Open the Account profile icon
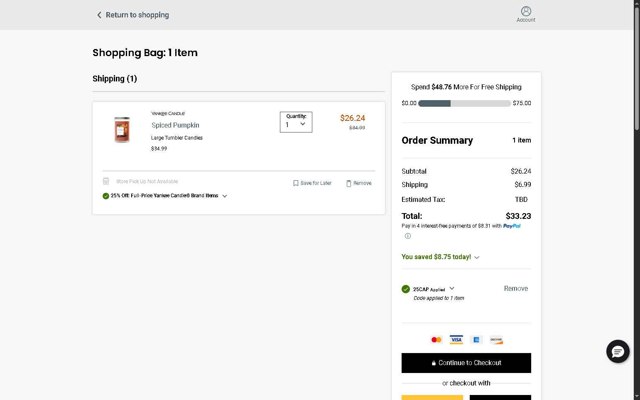This screenshot has height=400, width=640. click(x=526, y=11)
